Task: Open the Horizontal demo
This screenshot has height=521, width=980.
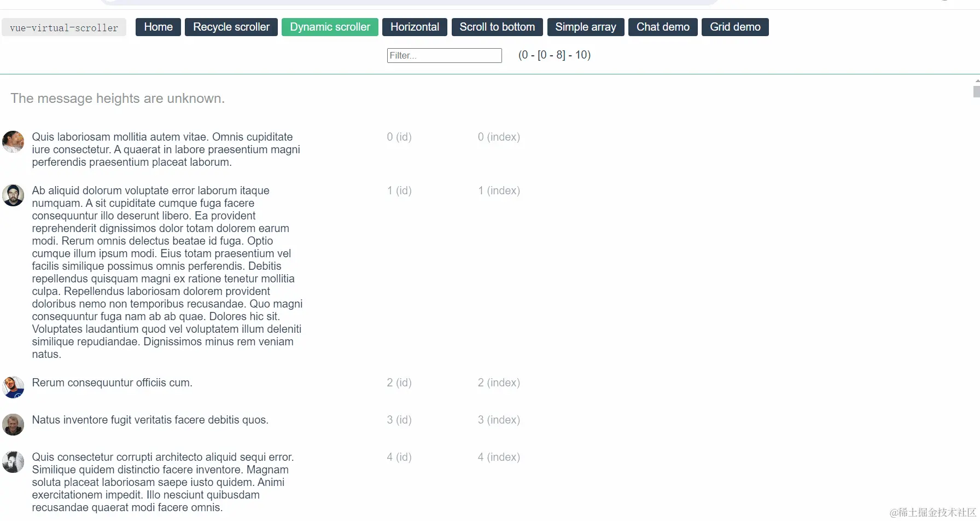Action: click(x=415, y=27)
